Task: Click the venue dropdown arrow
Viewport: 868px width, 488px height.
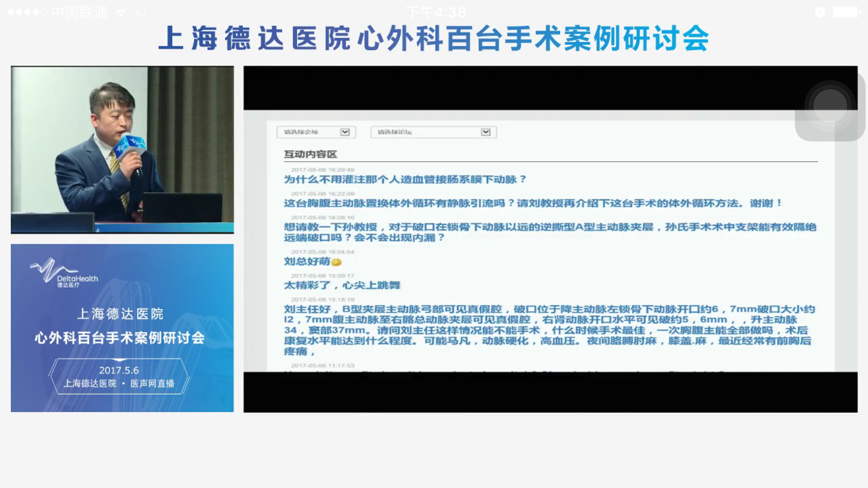Action: click(345, 132)
